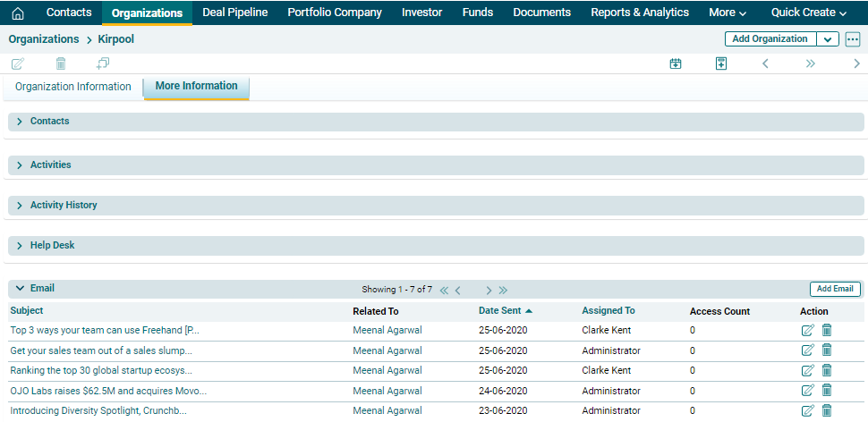
Task: Expand the Activity History section
Action: coord(20,206)
